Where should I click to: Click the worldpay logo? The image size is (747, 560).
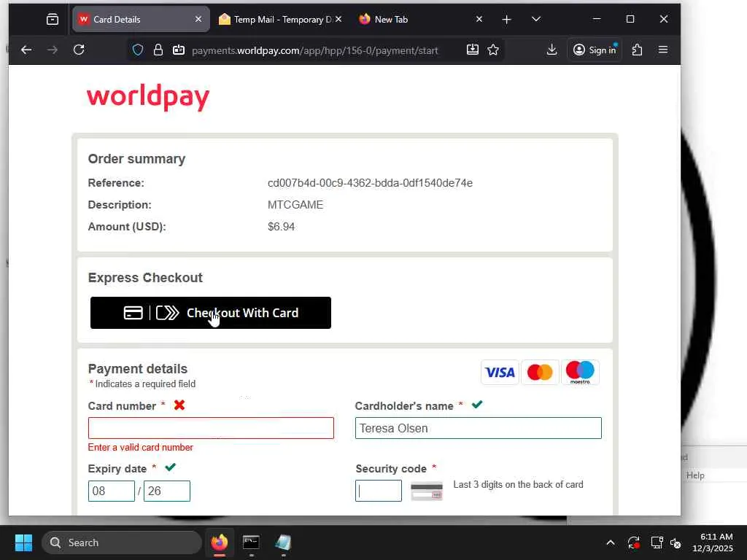[147, 97]
